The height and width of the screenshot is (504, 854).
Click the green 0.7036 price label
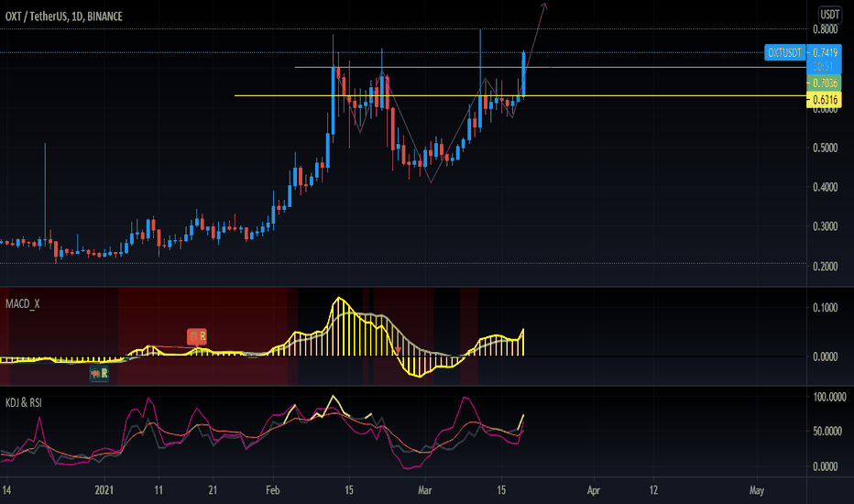tap(825, 82)
